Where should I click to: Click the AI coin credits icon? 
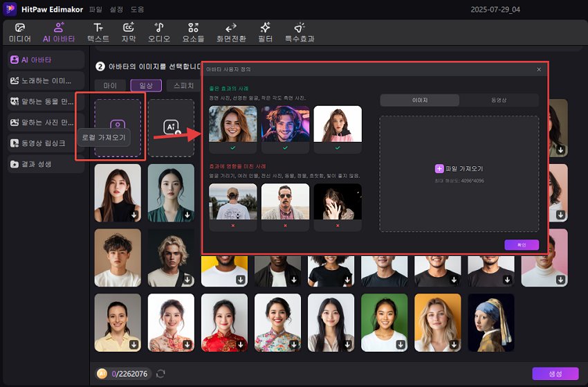pyautogui.click(x=102, y=373)
